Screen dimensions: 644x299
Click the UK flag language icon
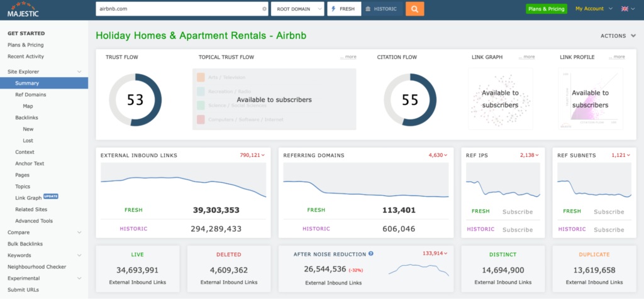(x=625, y=9)
